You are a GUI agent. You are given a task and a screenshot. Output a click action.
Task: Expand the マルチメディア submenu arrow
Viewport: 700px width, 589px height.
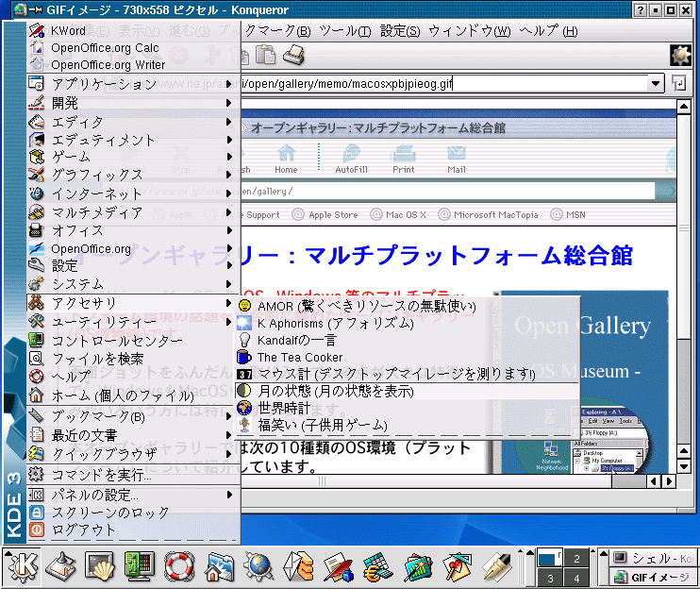(x=229, y=212)
